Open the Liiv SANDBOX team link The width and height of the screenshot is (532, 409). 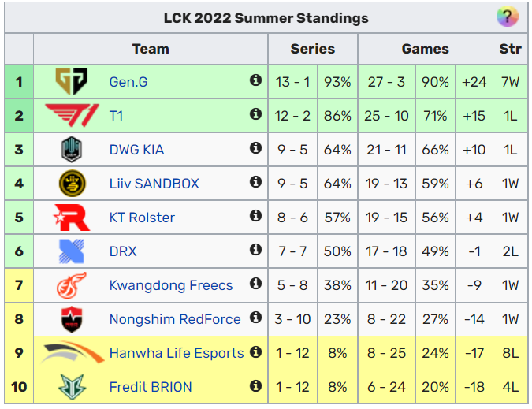click(x=154, y=184)
